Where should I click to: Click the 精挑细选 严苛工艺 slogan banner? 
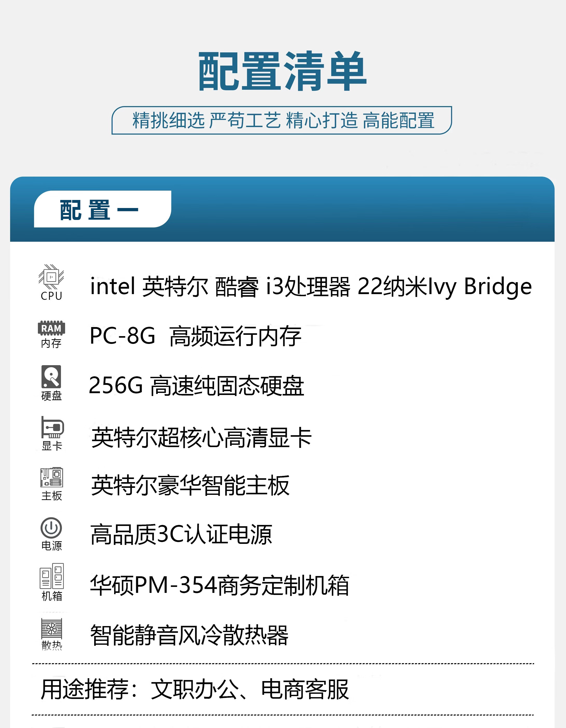click(282, 120)
